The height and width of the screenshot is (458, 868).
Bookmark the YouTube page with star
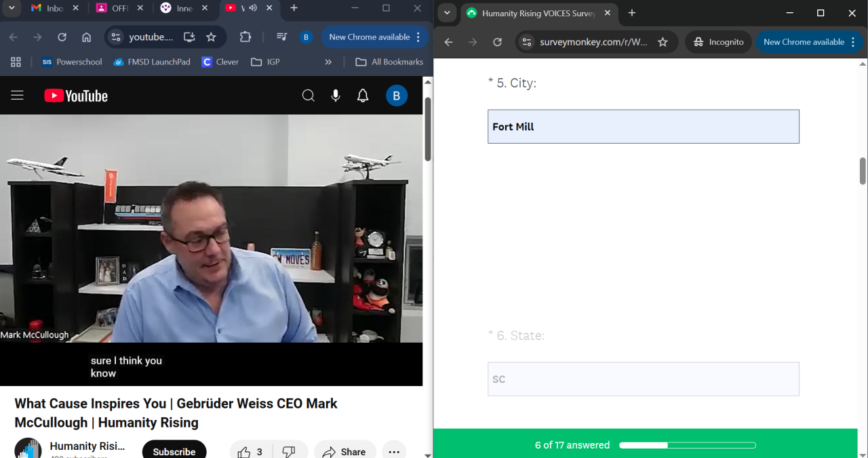click(x=211, y=37)
